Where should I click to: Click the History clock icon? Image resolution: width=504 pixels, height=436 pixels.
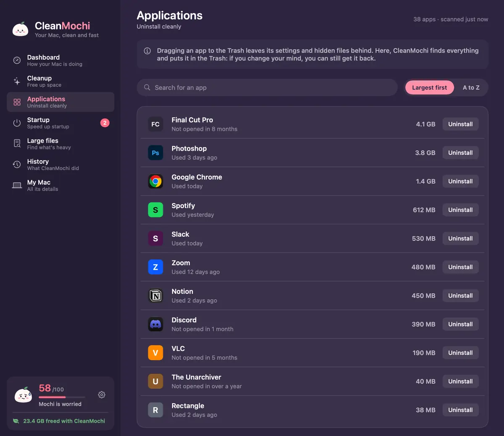pyautogui.click(x=17, y=164)
